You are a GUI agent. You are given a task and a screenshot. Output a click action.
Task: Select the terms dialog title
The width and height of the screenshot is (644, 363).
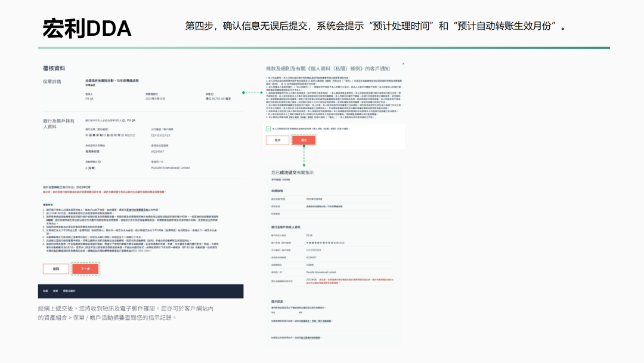tap(328, 69)
